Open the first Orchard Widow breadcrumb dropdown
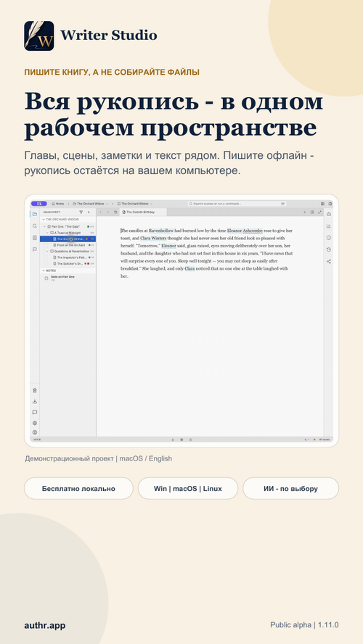 [107, 204]
